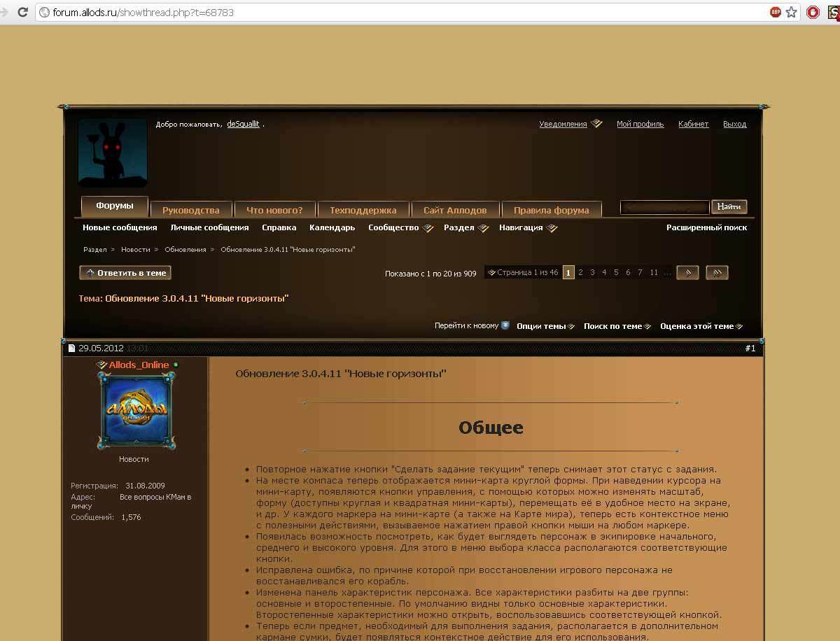Expand the Навигация dropdown
This screenshot has height=641, width=840.
coord(528,227)
